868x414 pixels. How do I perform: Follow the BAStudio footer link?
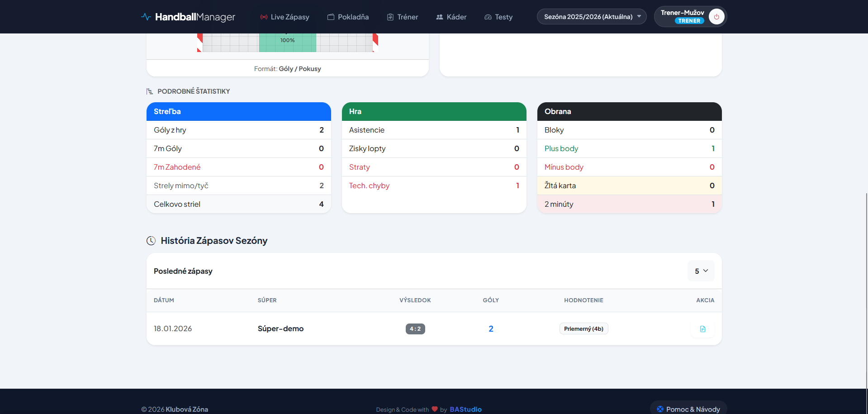coord(465,409)
